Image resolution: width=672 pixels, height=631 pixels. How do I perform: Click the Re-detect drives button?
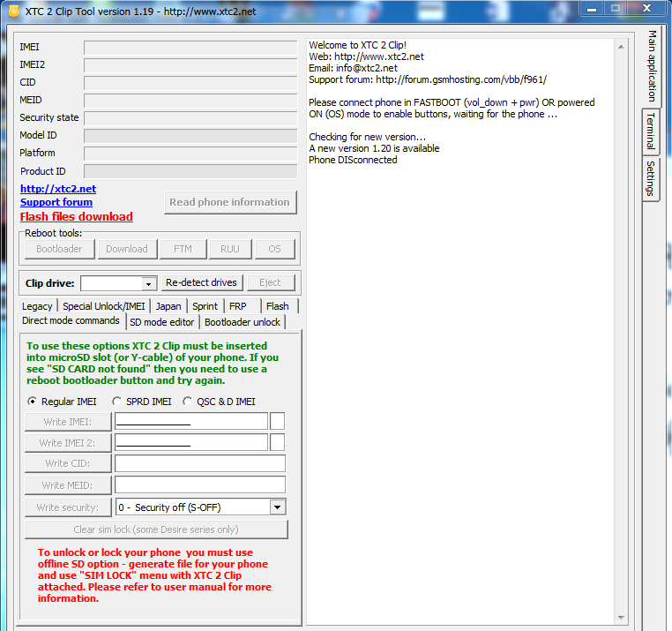201,282
